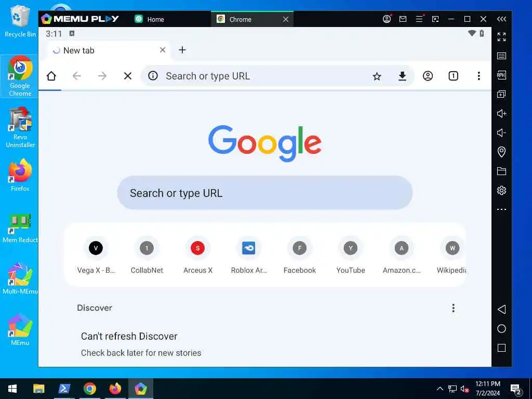
Task: Open Wikipedia shortcut tile
Action: tap(451, 255)
